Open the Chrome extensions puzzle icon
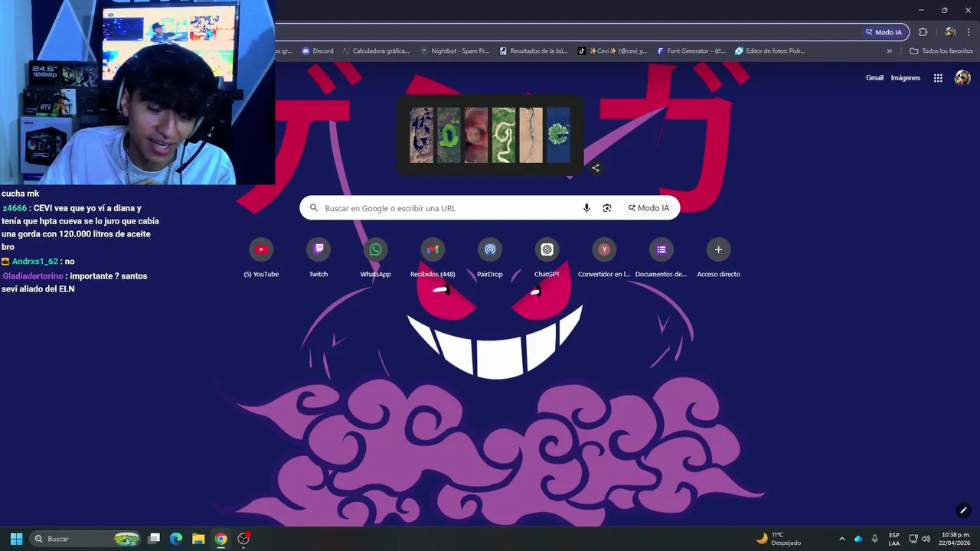 click(923, 32)
